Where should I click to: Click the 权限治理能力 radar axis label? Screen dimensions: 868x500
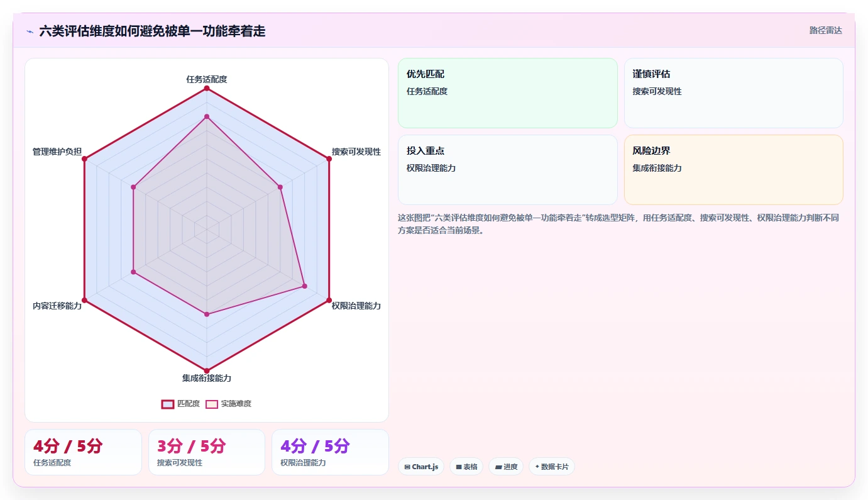pos(356,306)
